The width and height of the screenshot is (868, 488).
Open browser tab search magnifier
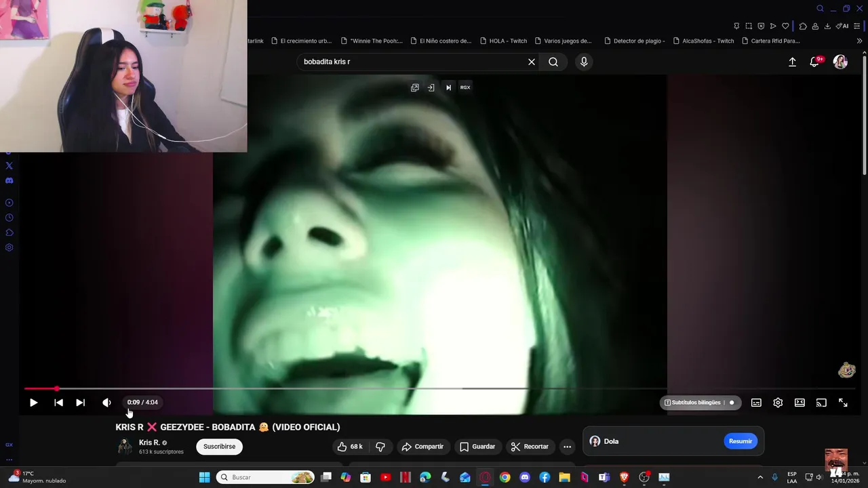point(820,8)
